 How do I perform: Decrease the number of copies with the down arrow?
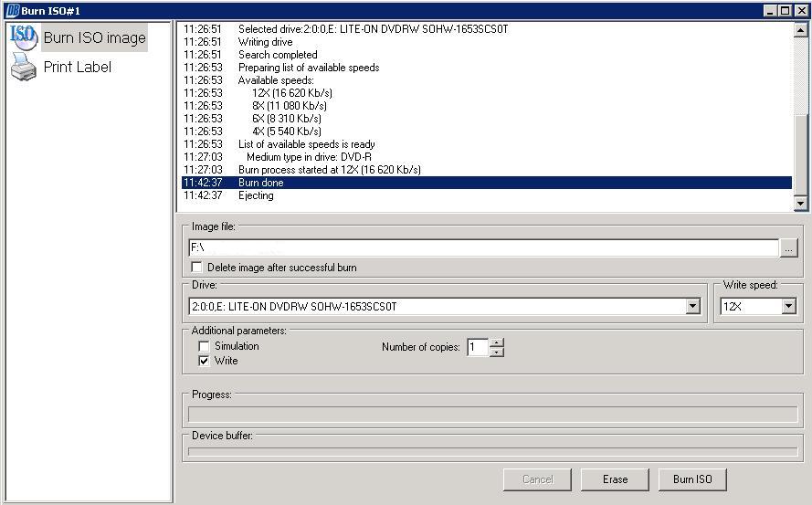pos(496,352)
